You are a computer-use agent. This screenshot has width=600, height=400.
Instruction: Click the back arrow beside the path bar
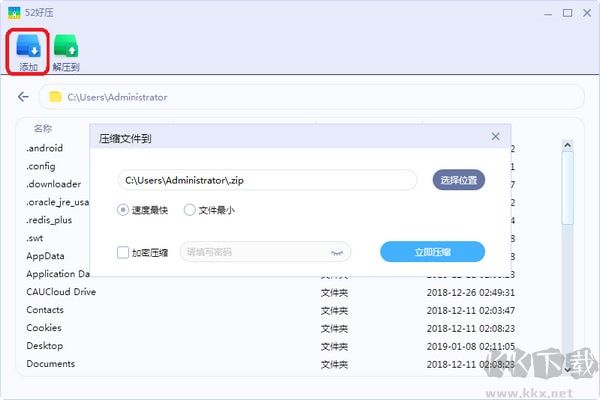click(23, 97)
